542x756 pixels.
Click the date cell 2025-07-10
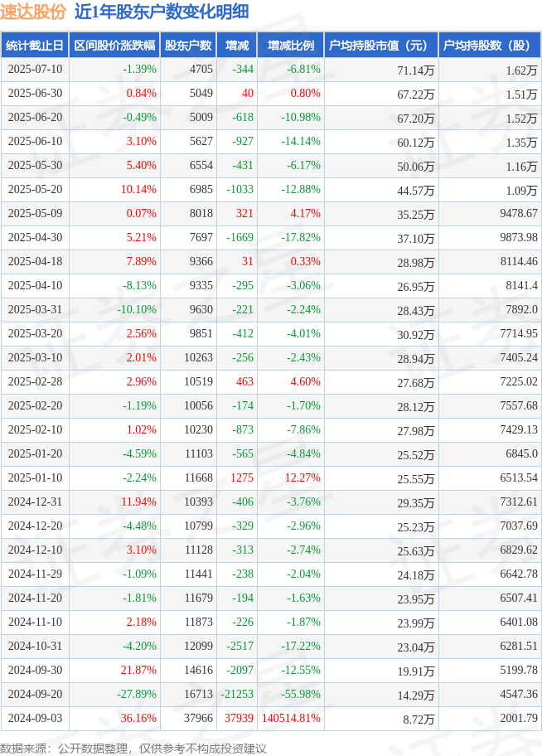pyautogui.click(x=35, y=69)
